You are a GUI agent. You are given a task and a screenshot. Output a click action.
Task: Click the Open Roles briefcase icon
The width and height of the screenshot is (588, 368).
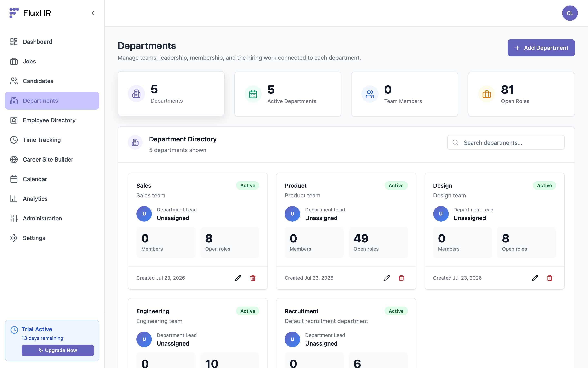coord(487,94)
